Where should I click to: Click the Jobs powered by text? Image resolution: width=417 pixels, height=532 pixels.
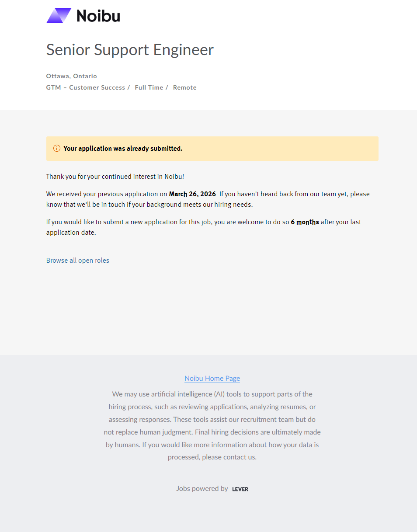tap(202, 489)
